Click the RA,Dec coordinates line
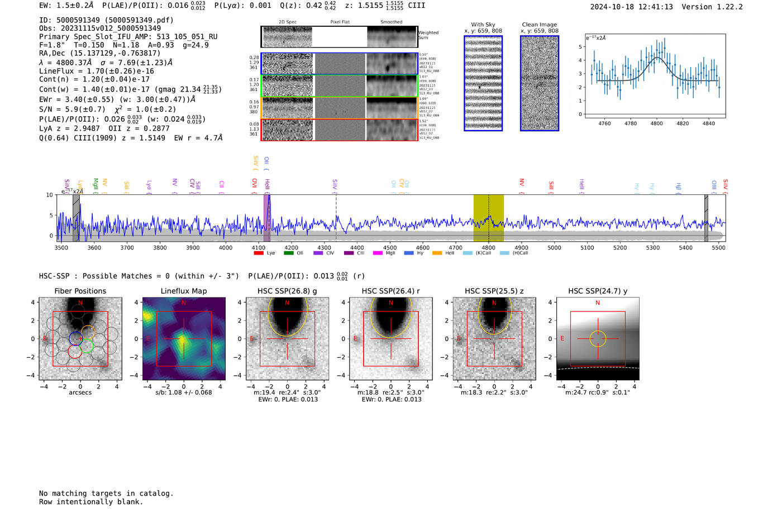The width and height of the screenshot is (782, 532). pyautogui.click(x=100, y=54)
